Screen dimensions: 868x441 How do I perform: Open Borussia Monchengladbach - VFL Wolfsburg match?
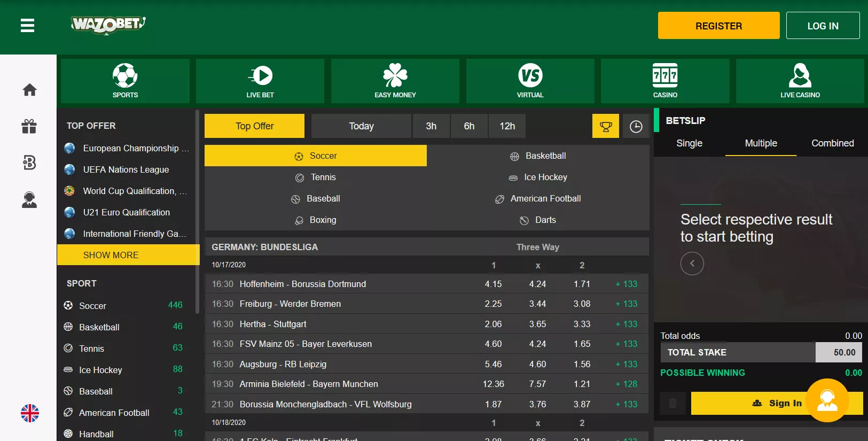(325, 404)
